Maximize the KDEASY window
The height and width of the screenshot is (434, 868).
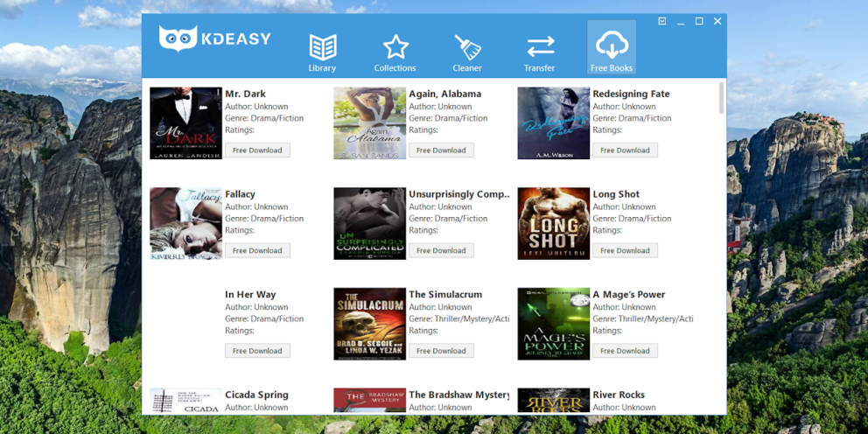click(x=699, y=21)
